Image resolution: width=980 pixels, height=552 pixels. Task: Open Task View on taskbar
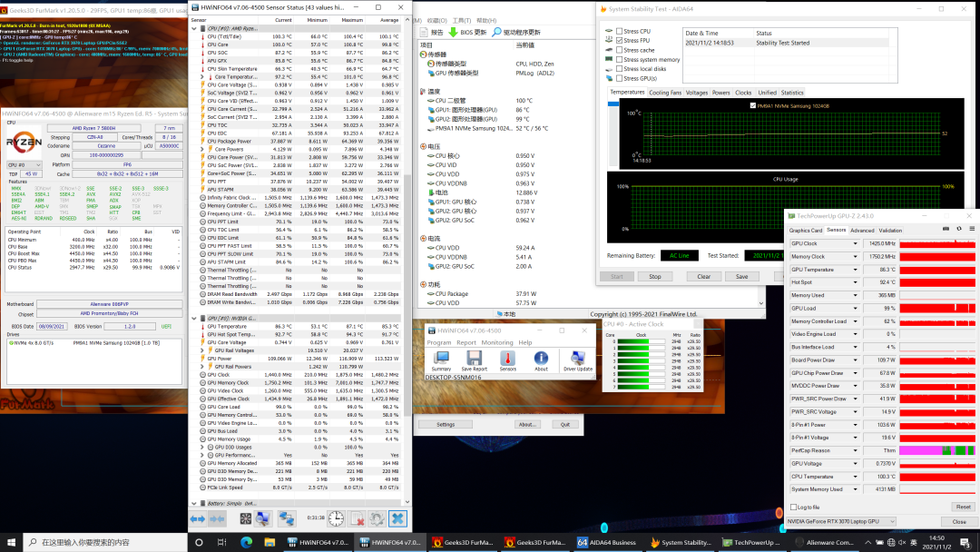coord(222,542)
